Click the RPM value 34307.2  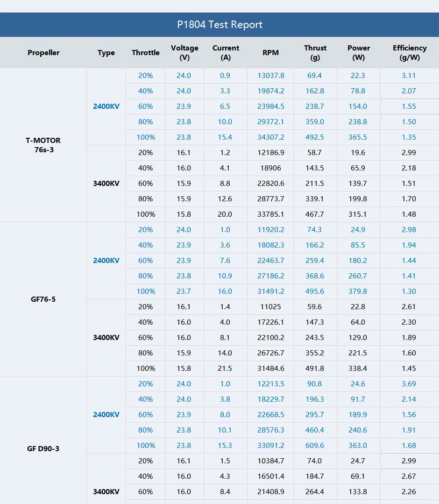[270, 137]
